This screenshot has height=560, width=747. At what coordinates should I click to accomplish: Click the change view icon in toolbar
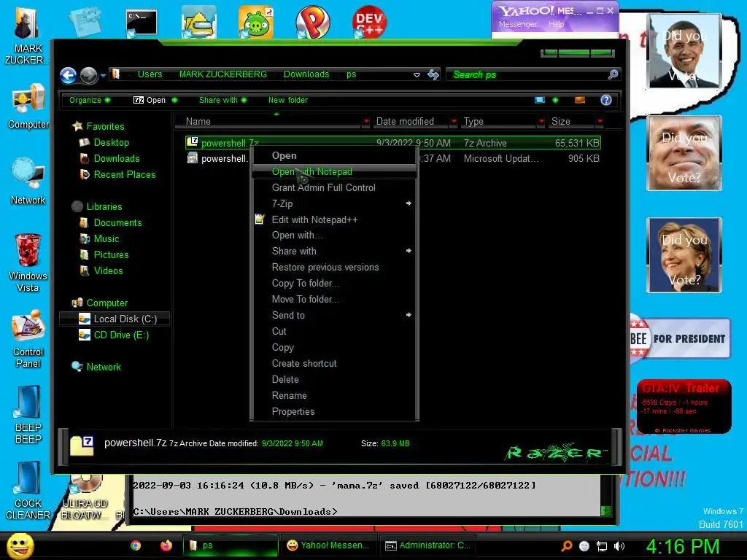coord(540,100)
